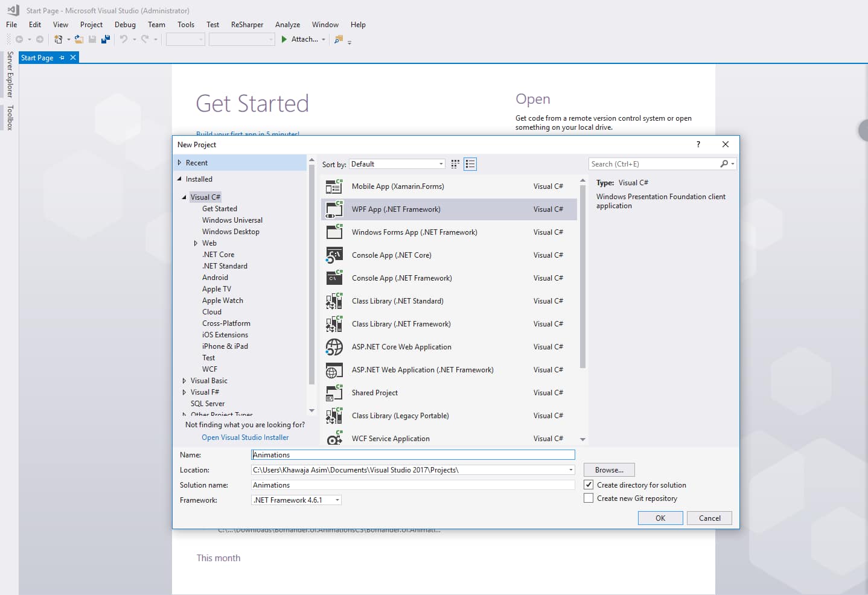Enable Create new Git repository checkbox
This screenshot has width=868, height=595.
(589, 498)
